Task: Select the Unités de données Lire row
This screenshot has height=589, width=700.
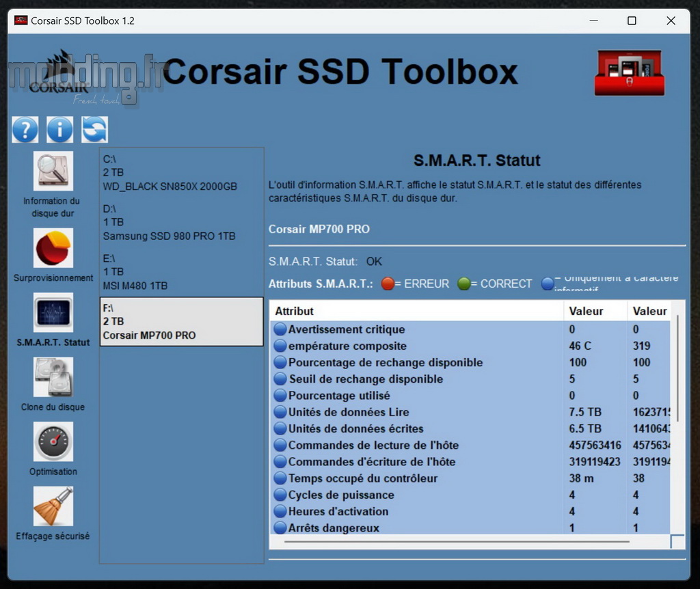Action: click(x=470, y=412)
